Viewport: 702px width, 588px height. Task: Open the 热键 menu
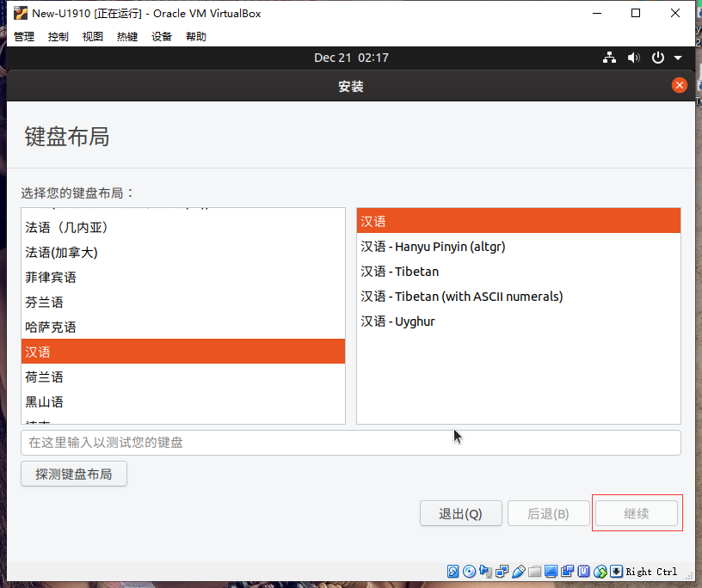[127, 36]
